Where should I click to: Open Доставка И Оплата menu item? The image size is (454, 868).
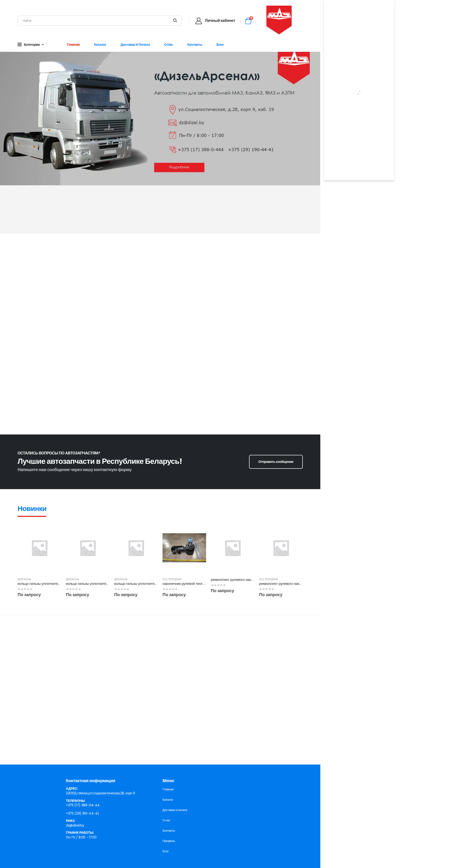135,45
